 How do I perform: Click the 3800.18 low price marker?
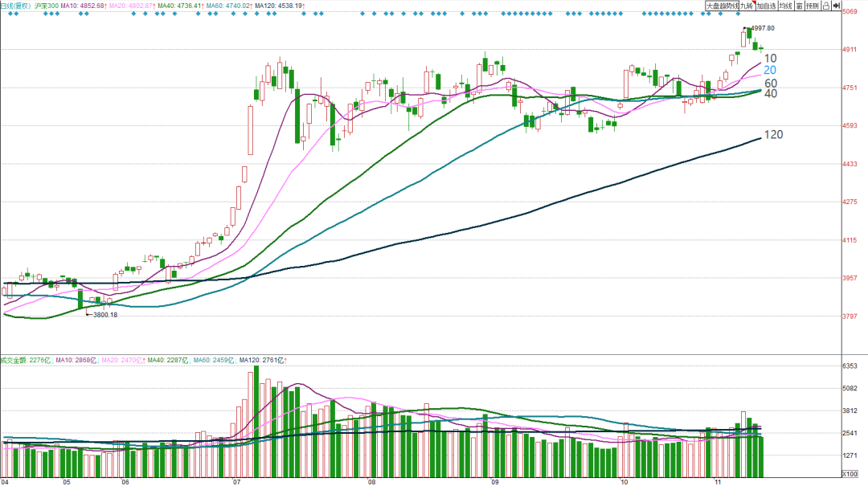tap(104, 315)
